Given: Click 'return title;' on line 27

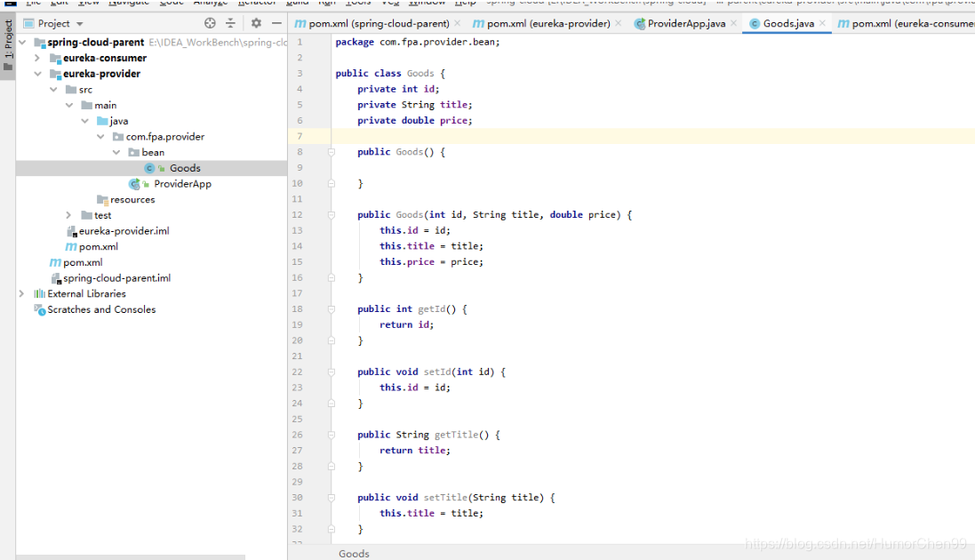Looking at the screenshot, I should [415, 451].
